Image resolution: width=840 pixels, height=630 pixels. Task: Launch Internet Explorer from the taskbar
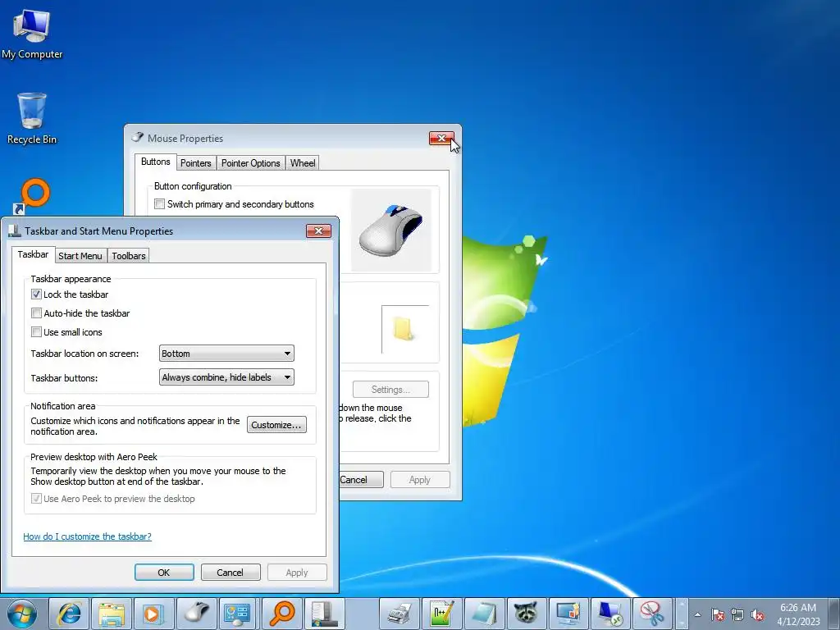(x=69, y=614)
